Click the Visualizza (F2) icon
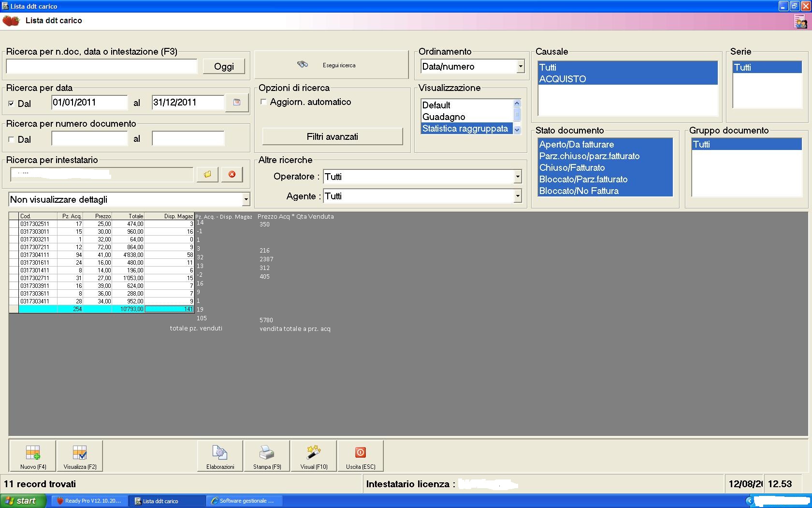The width and height of the screenshot is (812, 508). click(x=80, y=455)
